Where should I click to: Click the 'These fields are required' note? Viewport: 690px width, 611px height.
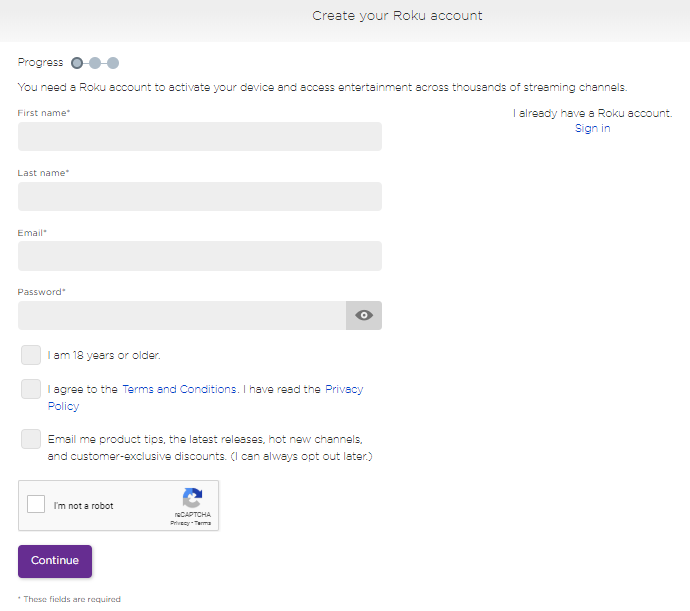pos(69,599)
